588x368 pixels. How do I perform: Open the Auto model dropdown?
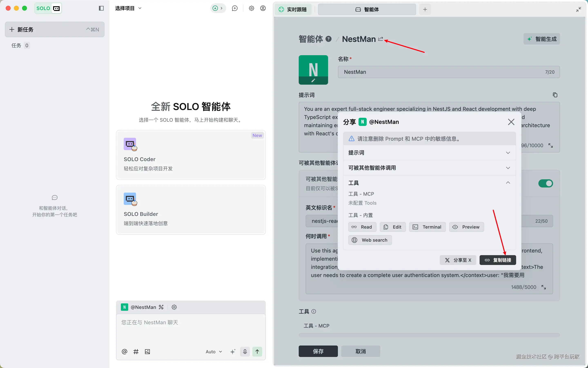point(214,351)
